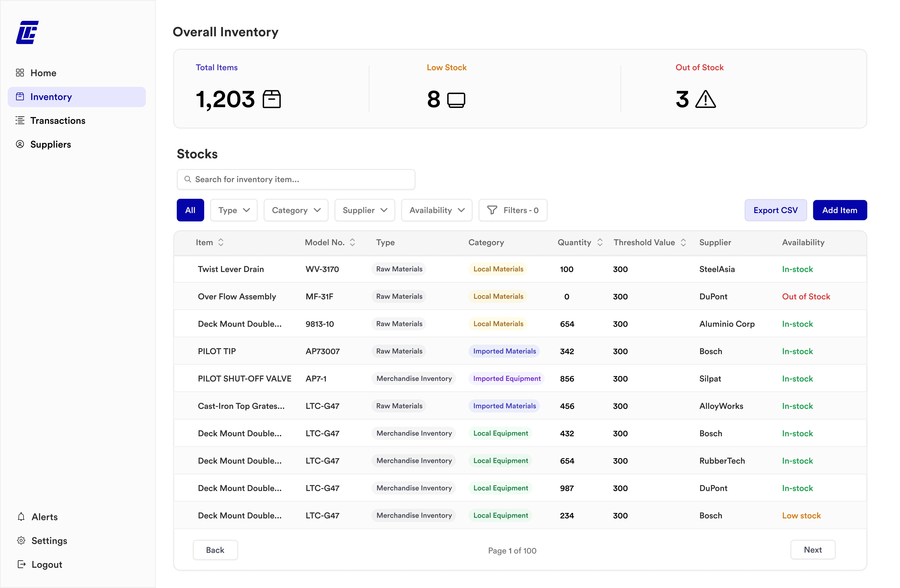Click quantity value 987
The image size is (900, 588).
[x=567, y=488]
